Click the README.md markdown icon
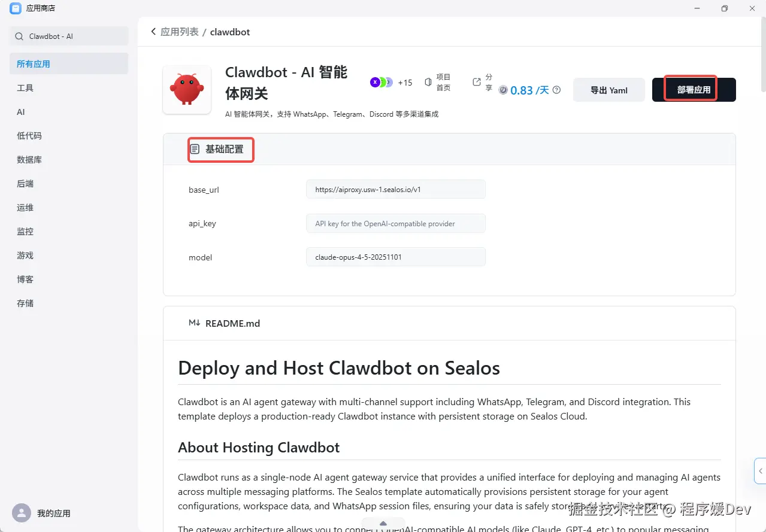The height and width of the screenshot is (532, 766). 195,323
